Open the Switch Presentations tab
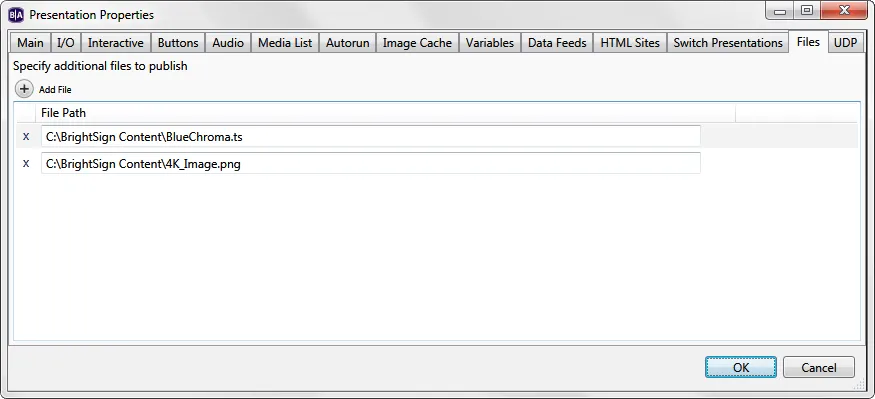875x399 pixels. (728, 43)
